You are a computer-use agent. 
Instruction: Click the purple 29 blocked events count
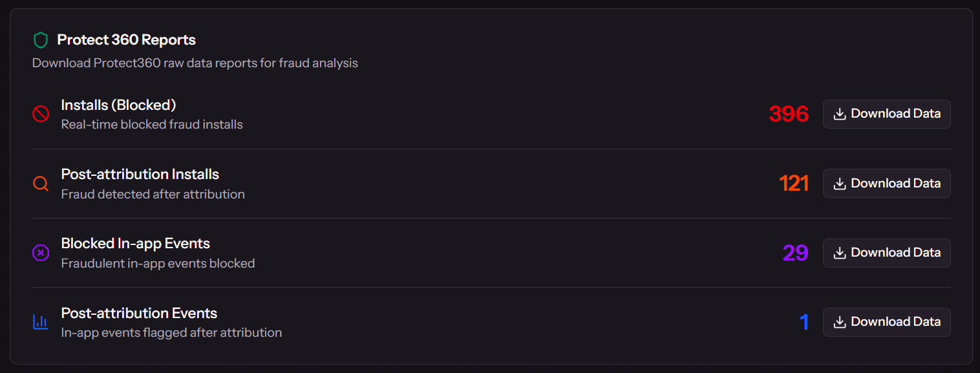tap(795, 253)
